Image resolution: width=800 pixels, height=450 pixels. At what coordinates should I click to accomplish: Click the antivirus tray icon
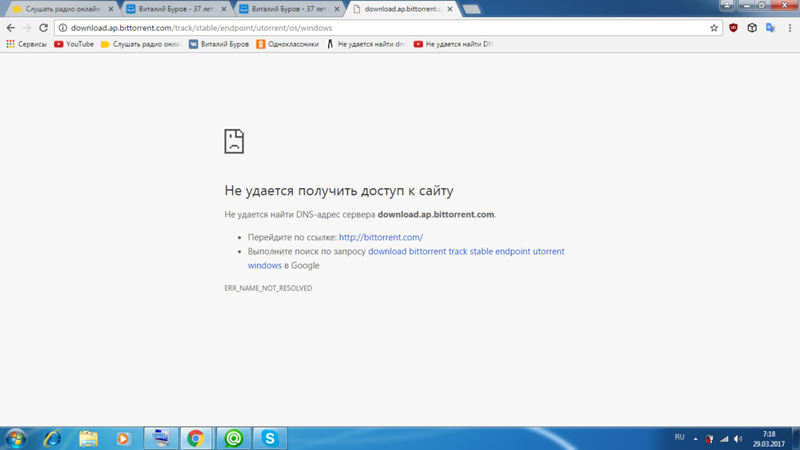pos(709,439)
